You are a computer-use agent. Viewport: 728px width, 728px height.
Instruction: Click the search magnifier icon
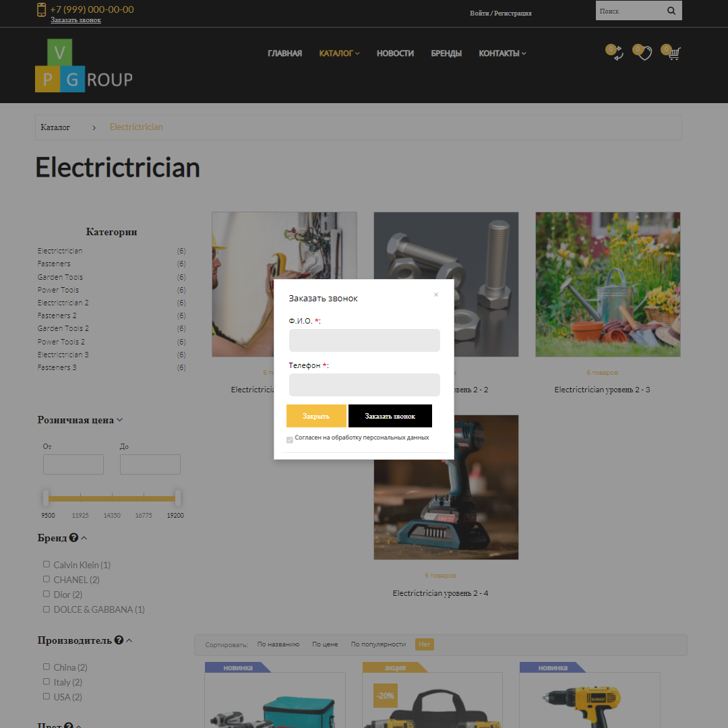pos(671,10)
